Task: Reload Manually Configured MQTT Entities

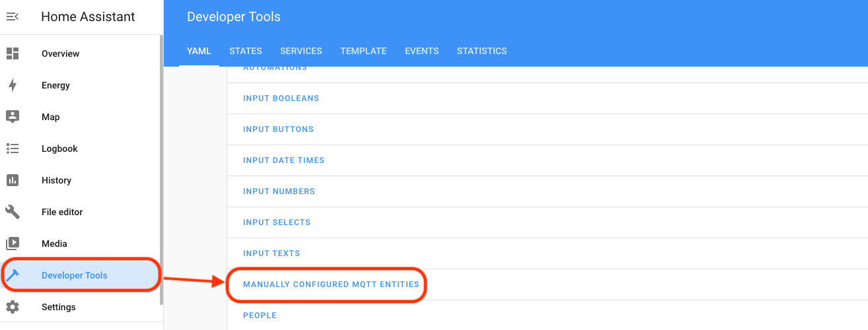Action: (x=331, y=284)
